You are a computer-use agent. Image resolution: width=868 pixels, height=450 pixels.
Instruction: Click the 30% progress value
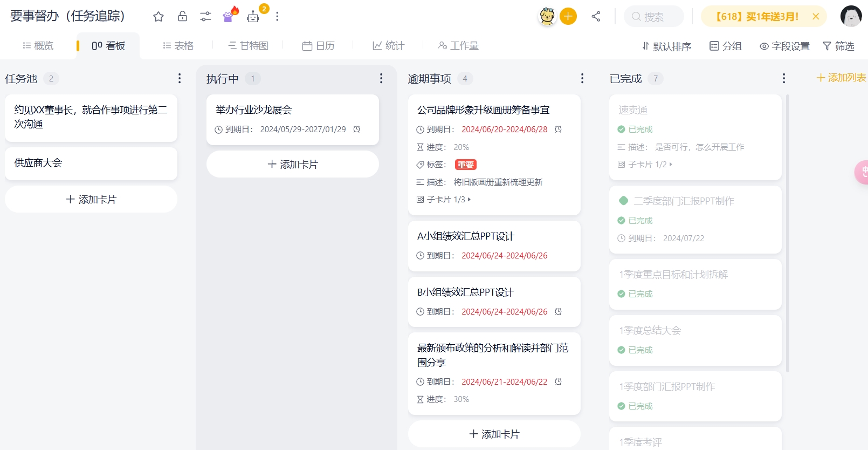(461, 399)
